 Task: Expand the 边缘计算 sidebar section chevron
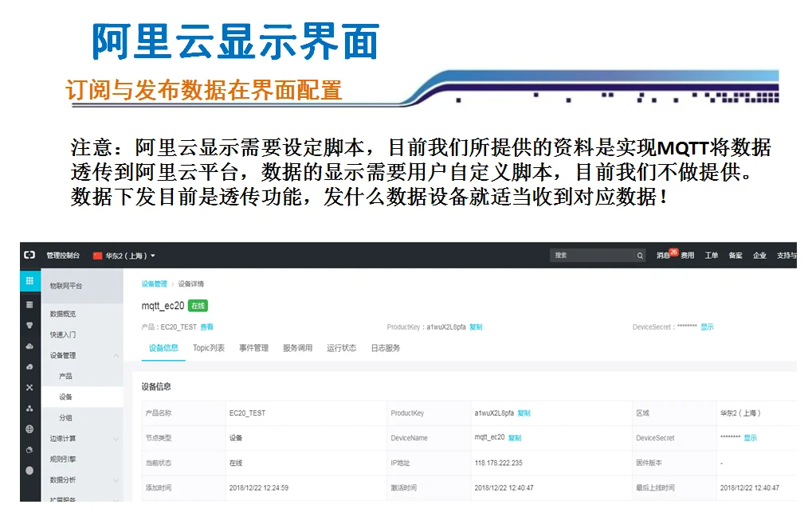pyautogui.click(x=116, y=439)
